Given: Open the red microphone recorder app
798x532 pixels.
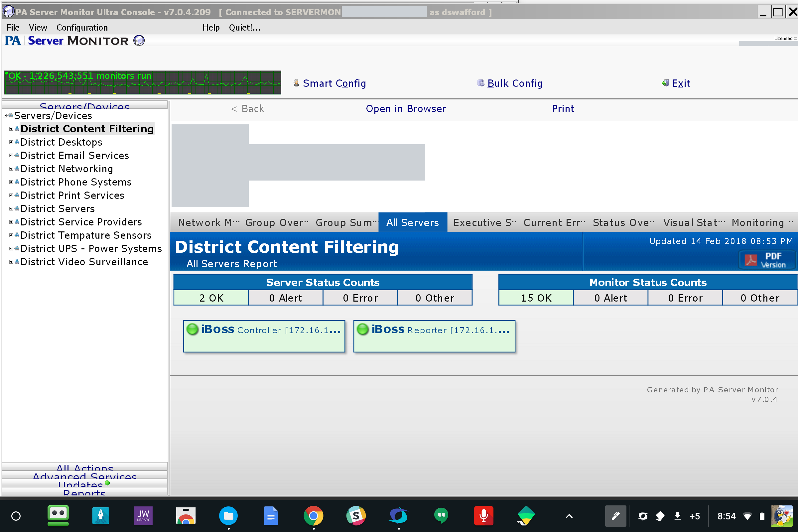Looking at the screenshot, I should pyautogui.click(x=483, y=516).
